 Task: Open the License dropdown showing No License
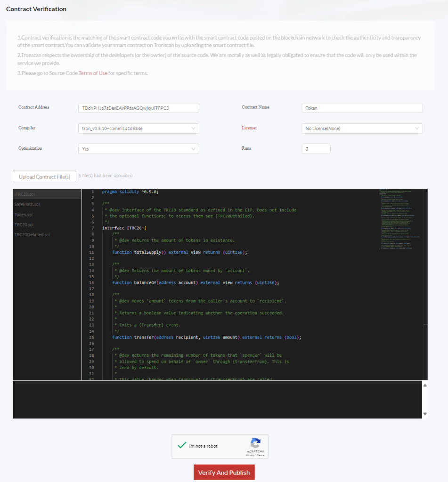362,129
